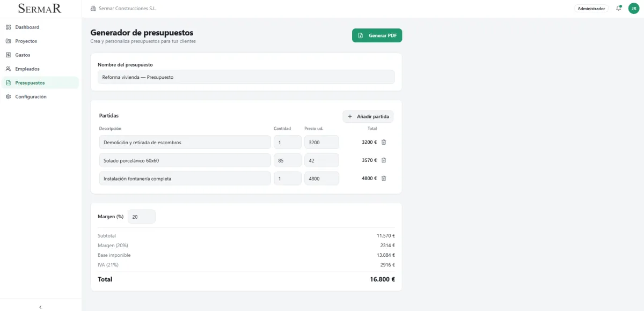Remove the Solado porcelánico 60x60 item
Image resolution: width=644 pixels, height=311 pixels.
pyautogui.click(x=384, y=160)
